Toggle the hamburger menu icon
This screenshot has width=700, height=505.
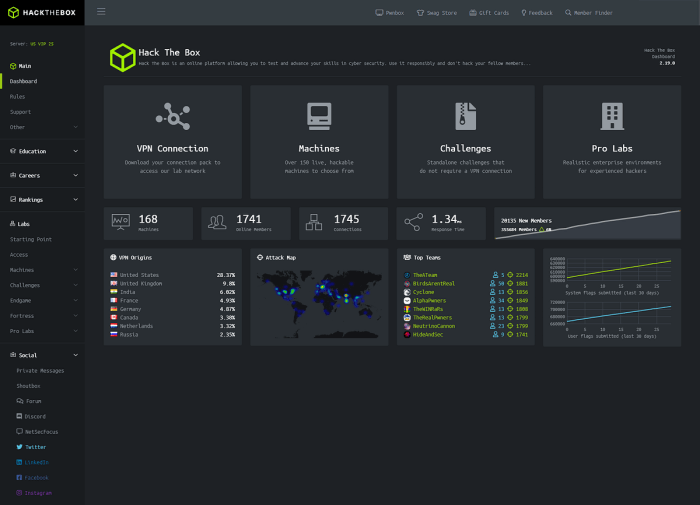tap(101, 12)
